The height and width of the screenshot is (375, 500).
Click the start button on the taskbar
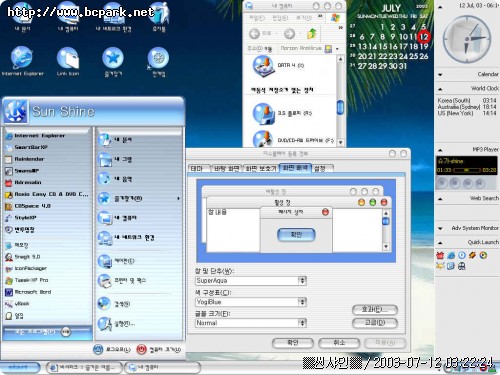(x=19, y=367)
